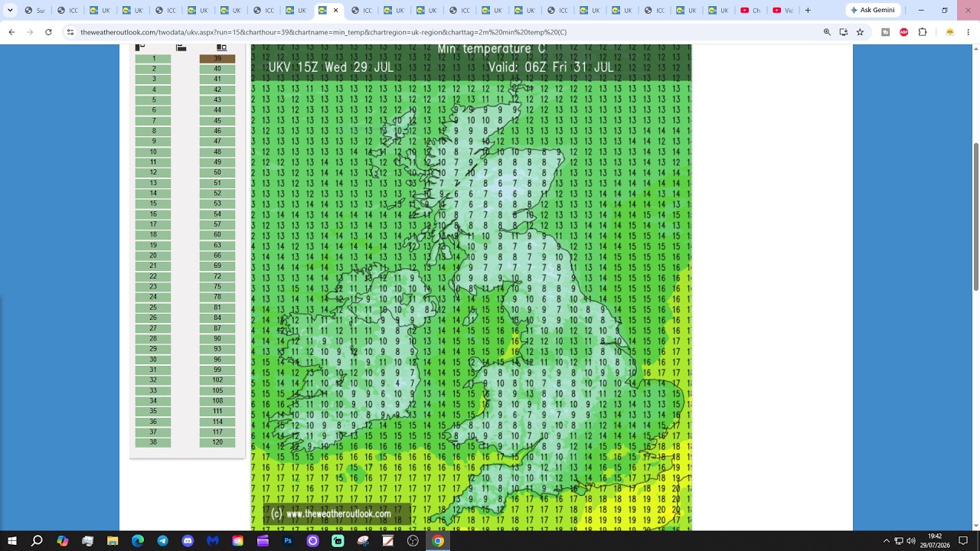This screenshot has width=980, height=551.
Task: Reload the weather chart page
Action: tap(48, 32)
